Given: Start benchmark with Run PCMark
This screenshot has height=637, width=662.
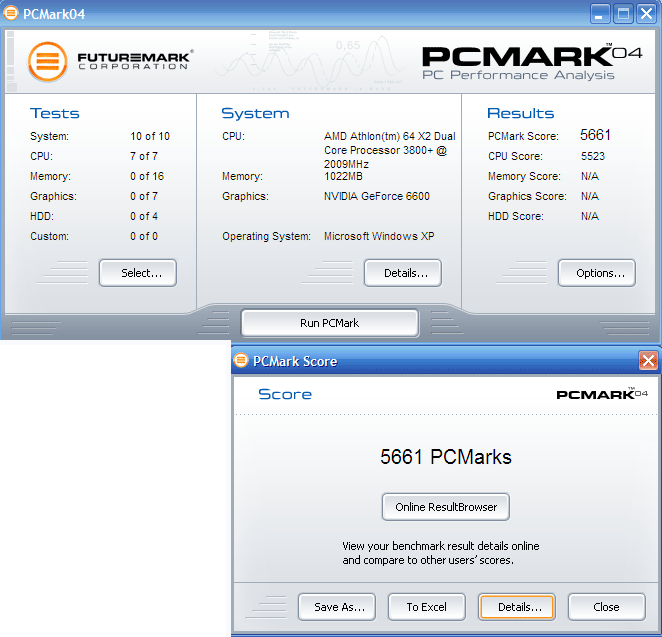Looking at the screenshot, I should click(x=330, y=323).
